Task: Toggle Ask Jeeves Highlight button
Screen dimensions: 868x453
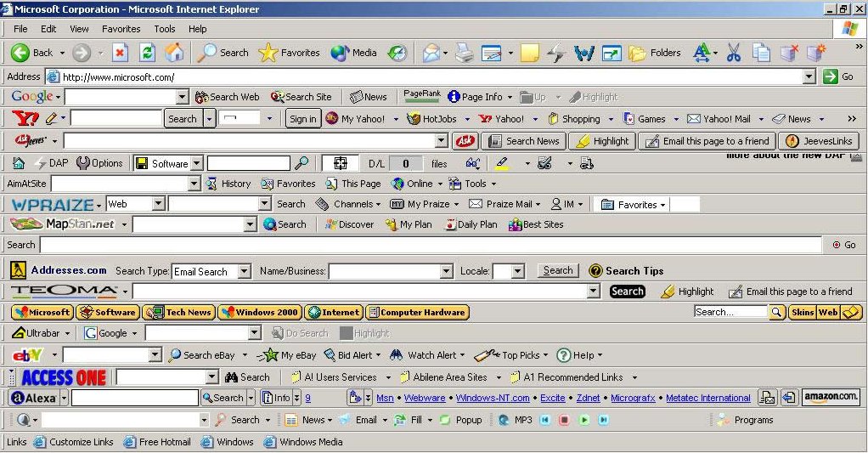Action: (602, 141)
